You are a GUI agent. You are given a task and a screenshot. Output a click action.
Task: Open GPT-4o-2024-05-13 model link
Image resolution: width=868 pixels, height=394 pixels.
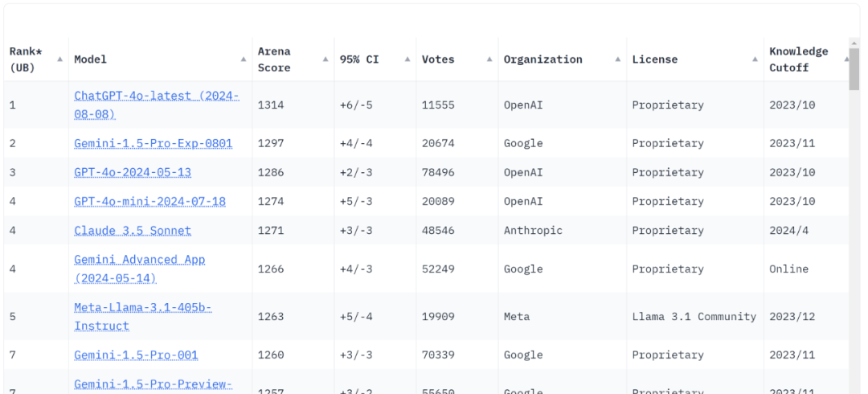pos(133,172)
